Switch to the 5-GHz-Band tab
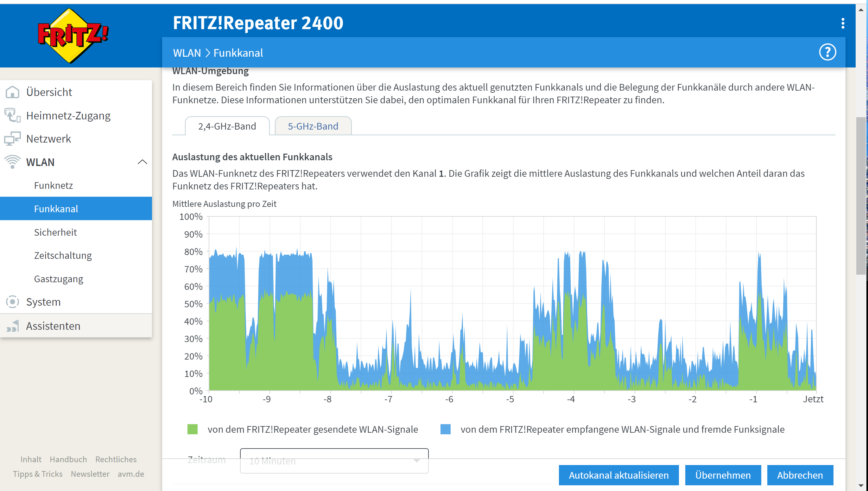The height and width of the screenshot is (491, 868). coord(313,126)
